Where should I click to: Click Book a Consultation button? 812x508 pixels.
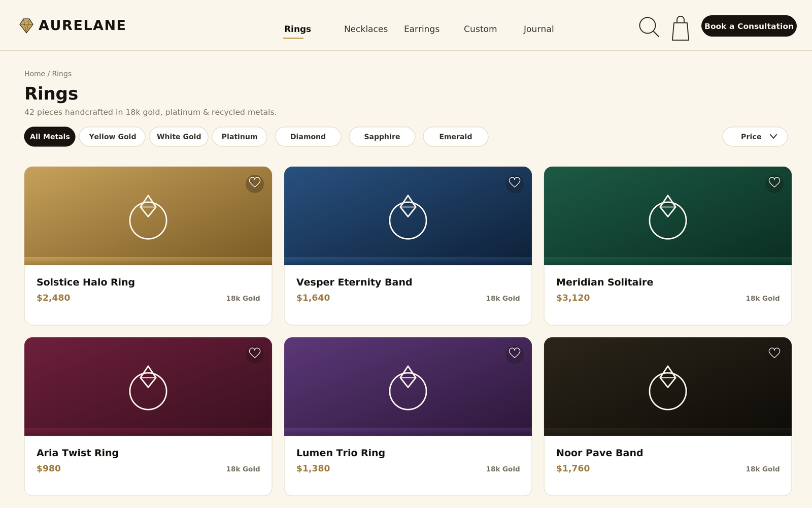pos(749,26)
